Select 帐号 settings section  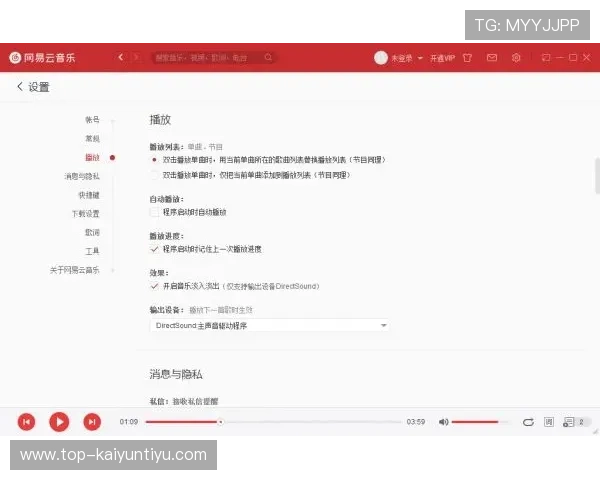pos(92,120)
